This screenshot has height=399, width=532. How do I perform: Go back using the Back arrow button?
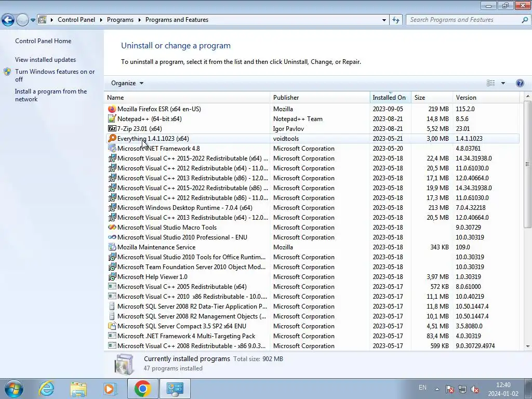(x=8, y=20)
